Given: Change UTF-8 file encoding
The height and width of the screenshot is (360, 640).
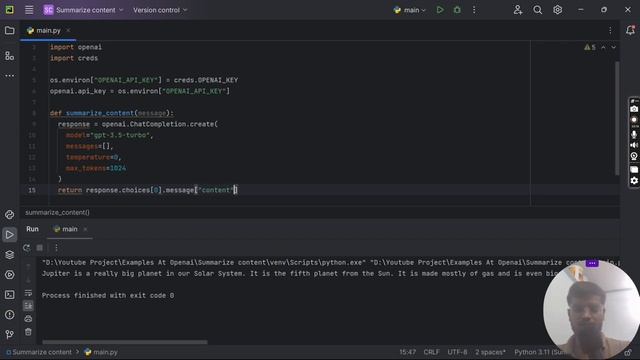Looking at the screenshot, I should (x=457, y=352).
